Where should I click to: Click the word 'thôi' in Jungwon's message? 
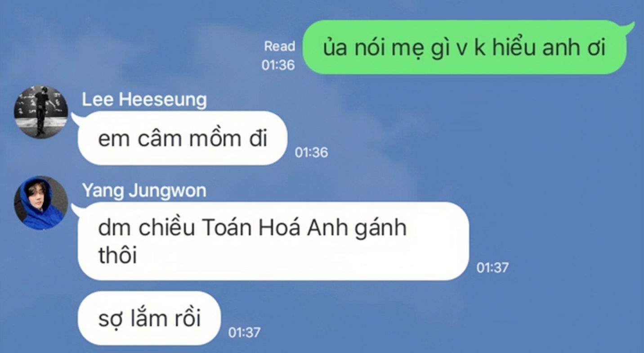point(117,255)
